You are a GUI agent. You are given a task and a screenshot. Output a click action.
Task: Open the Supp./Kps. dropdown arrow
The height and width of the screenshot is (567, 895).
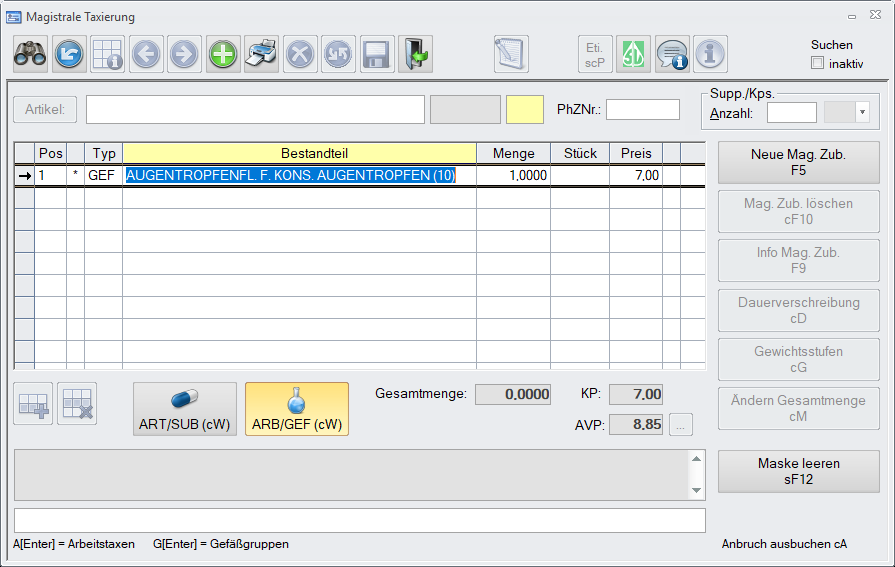tap(862, 113)
